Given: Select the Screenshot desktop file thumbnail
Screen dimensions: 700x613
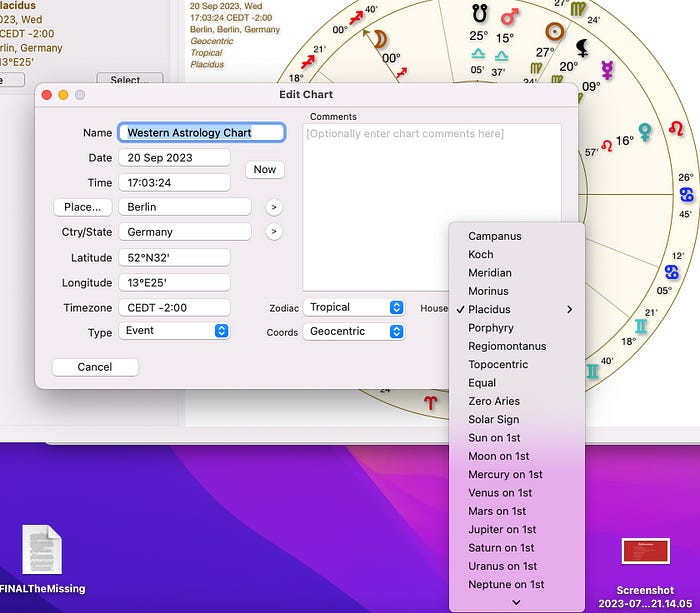Looking at the screenshot, I should point(646,551).
